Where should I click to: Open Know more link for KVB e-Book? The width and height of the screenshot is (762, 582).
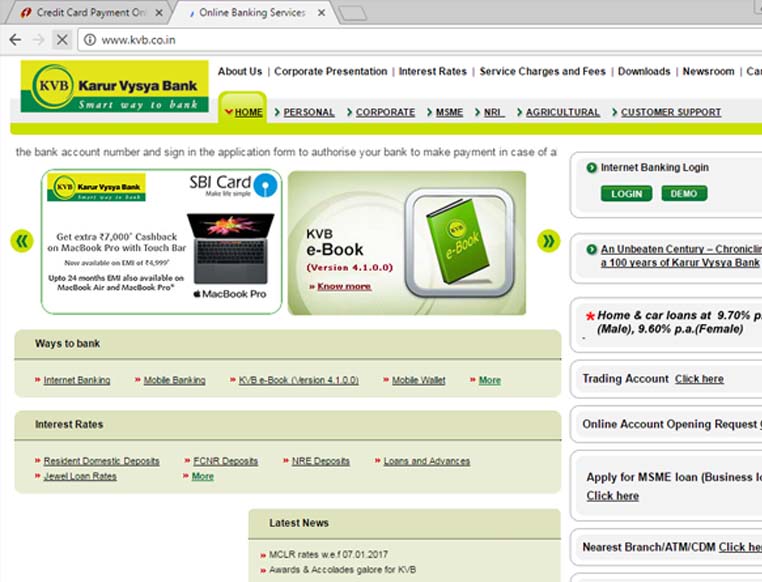click(x=344, y=287)
